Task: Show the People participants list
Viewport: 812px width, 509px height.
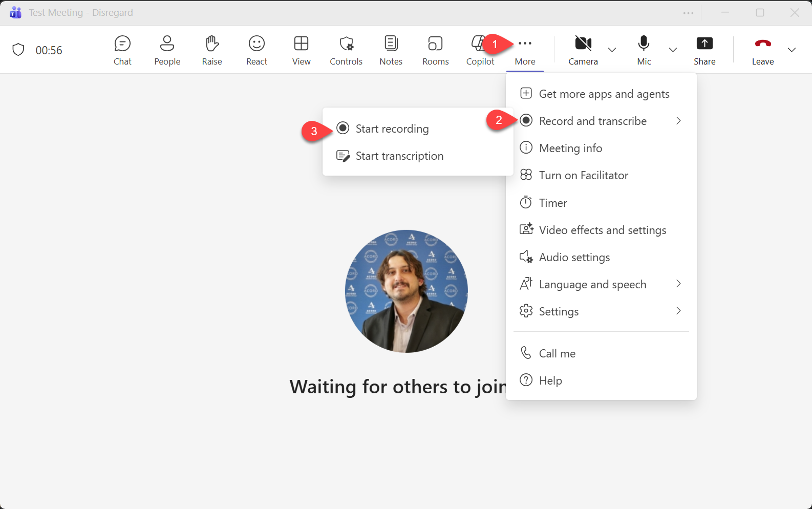Action: coord(167,50)
